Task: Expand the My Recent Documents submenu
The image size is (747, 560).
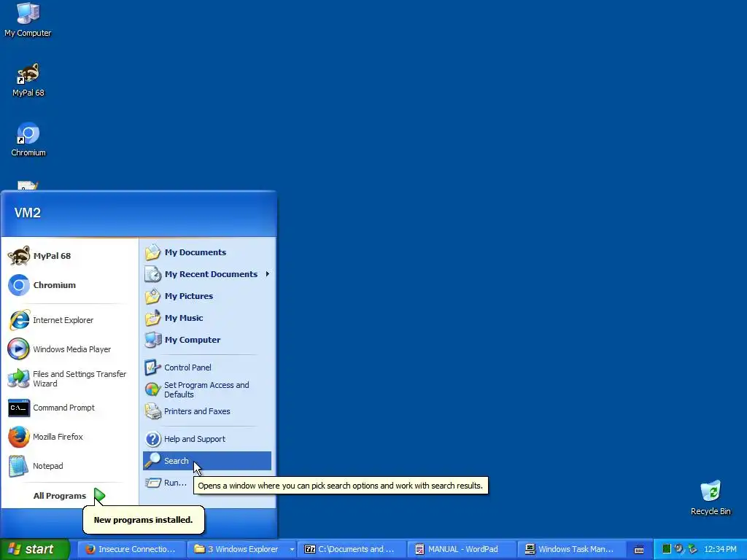Action: tap(207, 274)
